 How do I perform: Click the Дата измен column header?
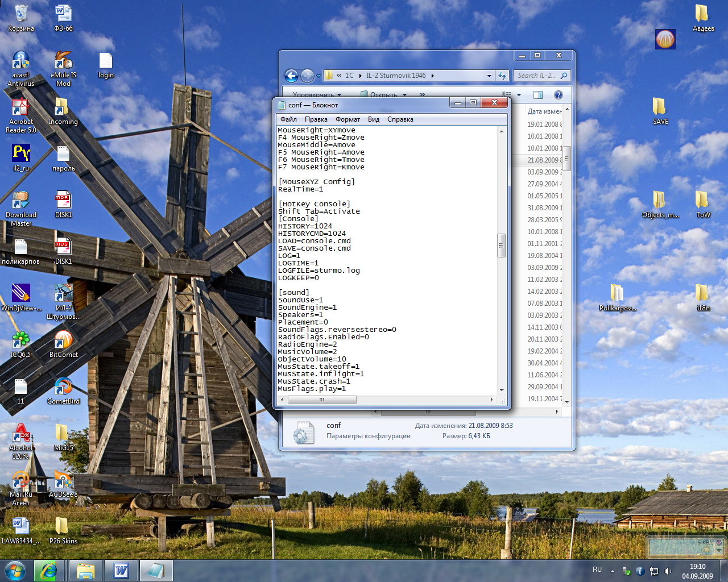point(544,111)
